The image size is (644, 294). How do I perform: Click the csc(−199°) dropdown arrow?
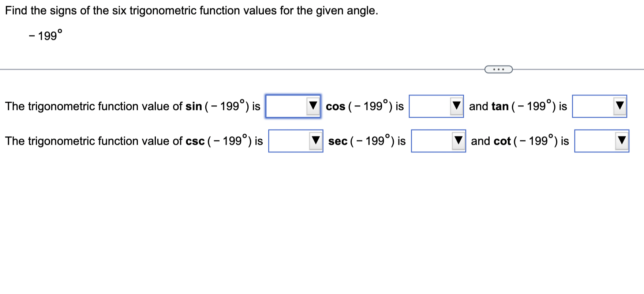(x=315, y=140)
